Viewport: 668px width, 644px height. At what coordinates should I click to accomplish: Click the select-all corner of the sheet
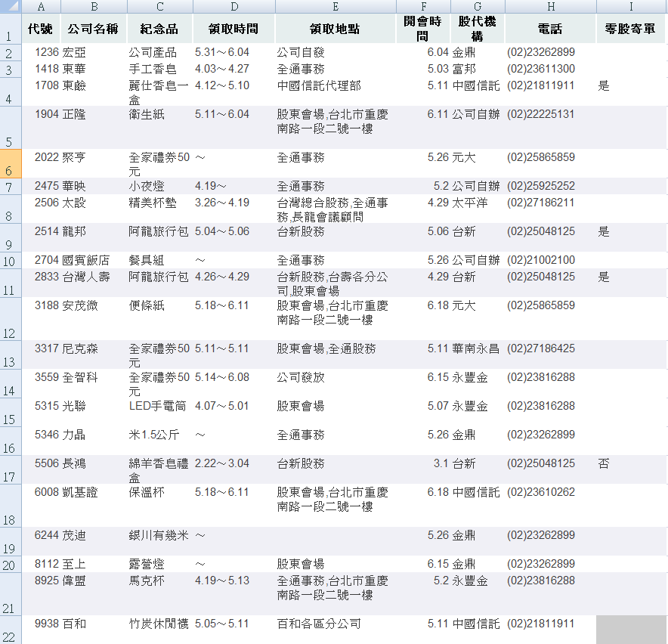coord(11,6)
